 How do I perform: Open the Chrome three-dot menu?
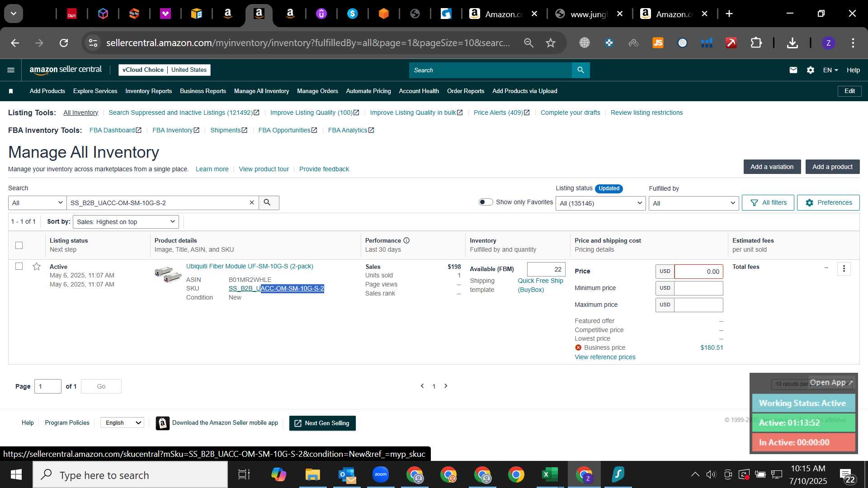pos(853,43)
